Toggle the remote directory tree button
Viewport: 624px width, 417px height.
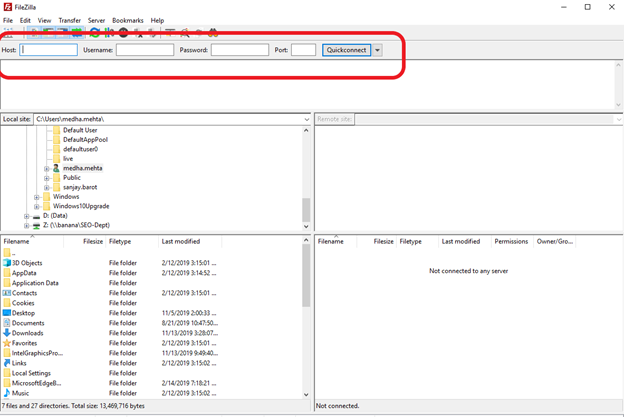[x=62, y=33]
